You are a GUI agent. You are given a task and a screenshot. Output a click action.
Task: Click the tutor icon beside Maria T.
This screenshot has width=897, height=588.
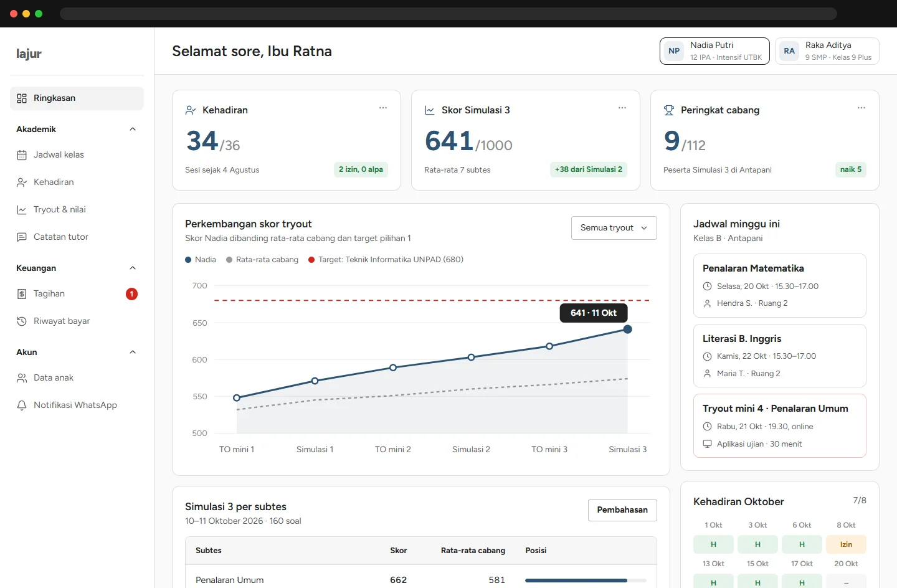(x=708, y=374)
